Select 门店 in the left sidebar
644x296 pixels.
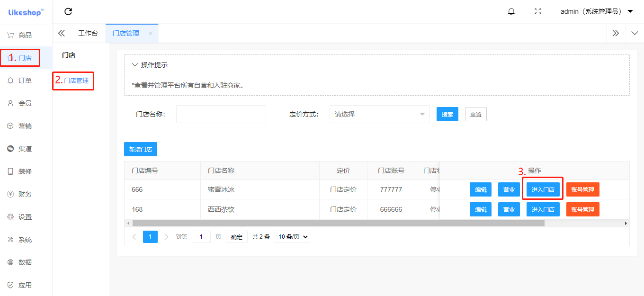coord(26,58)
